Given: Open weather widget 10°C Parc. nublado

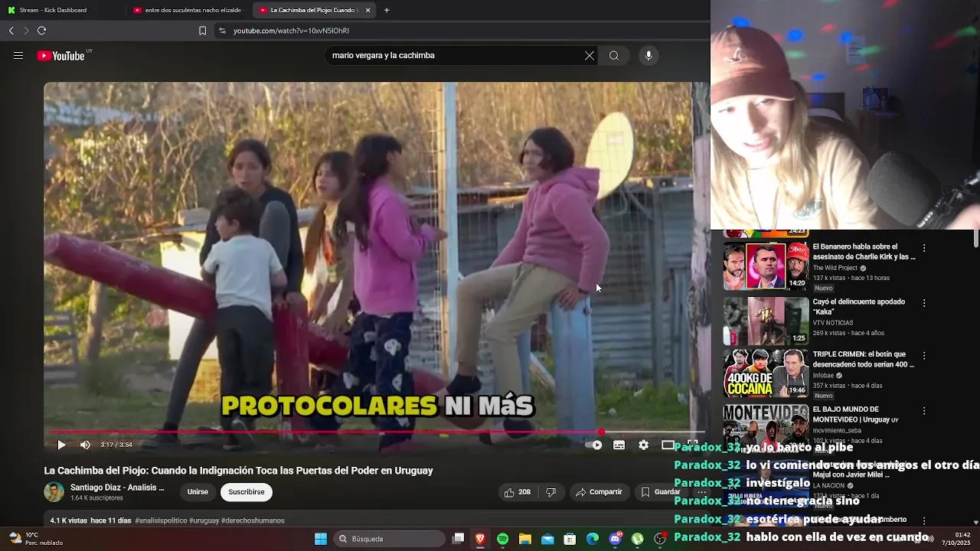Looking at the screenshot, I should click(36, 539).
